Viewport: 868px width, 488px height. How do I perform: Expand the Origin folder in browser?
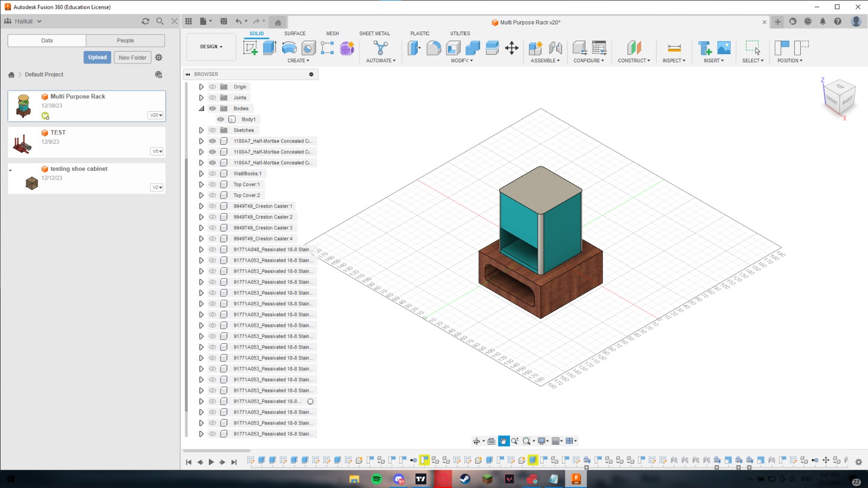201,87
